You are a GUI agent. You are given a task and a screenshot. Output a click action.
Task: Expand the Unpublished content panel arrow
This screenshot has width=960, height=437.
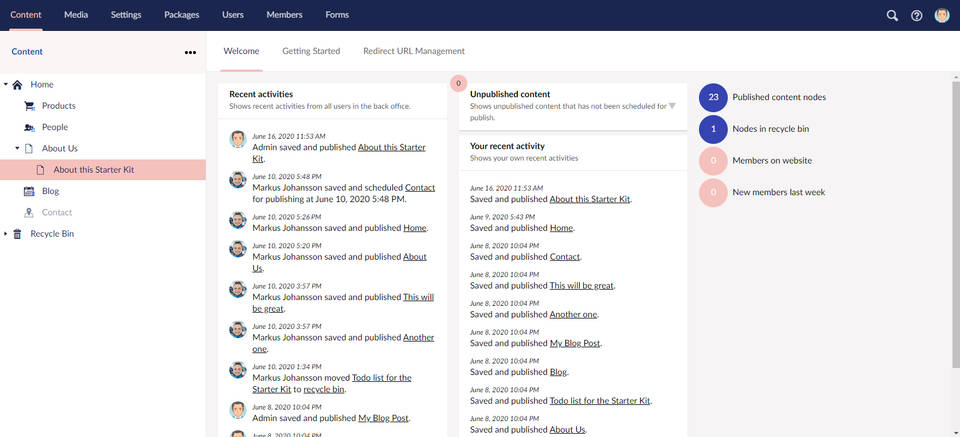[x=672, y=106]
